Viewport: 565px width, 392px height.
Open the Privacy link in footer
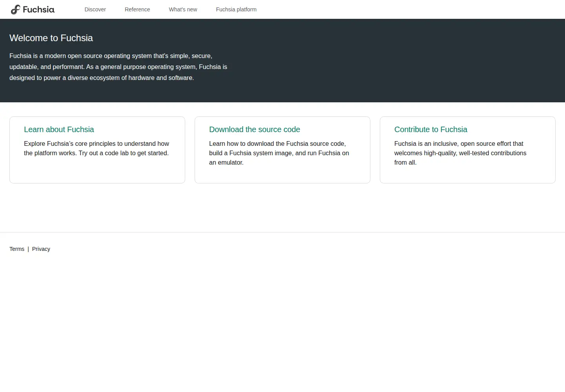click(x=41, y=249)
